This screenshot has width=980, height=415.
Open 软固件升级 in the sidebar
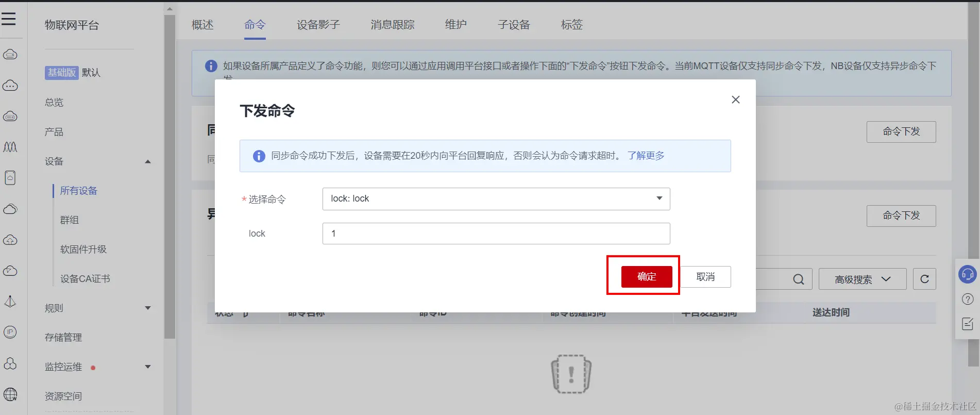click(x=83, y=250)
